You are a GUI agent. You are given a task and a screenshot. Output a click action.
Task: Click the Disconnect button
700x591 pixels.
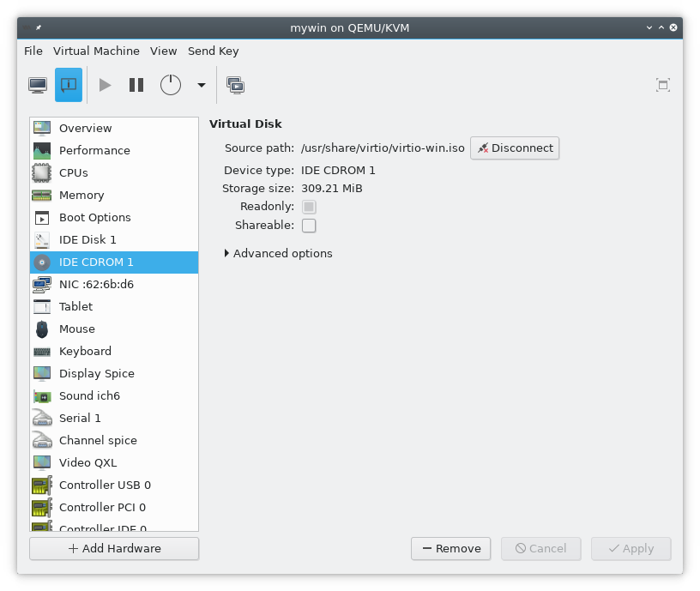[x=515, y=148]
